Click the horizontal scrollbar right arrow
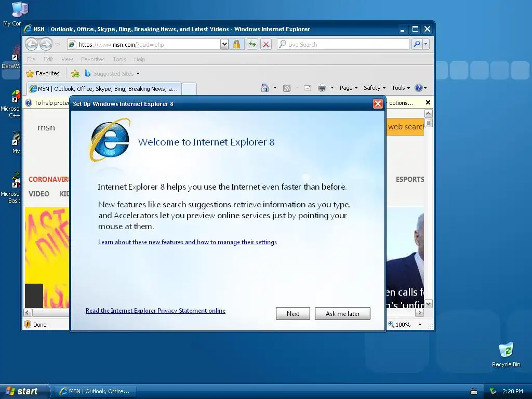The image size is (532, 399). point(420,312)
